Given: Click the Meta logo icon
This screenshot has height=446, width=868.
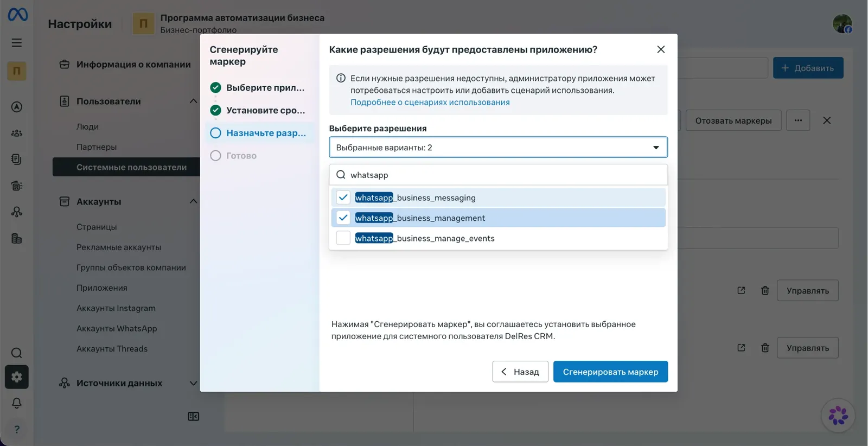Looking at the screenshot, I should tap(17, 14).
